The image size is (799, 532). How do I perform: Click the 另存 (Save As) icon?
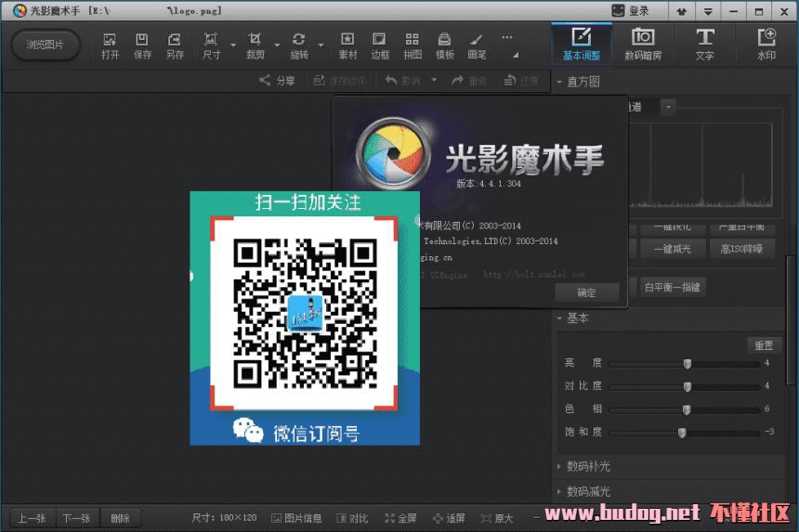click(175, 45)
